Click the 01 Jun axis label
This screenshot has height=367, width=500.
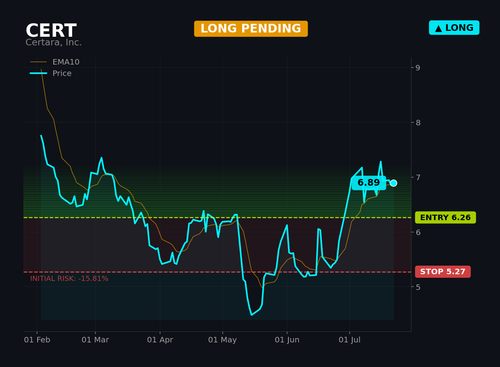287,340
